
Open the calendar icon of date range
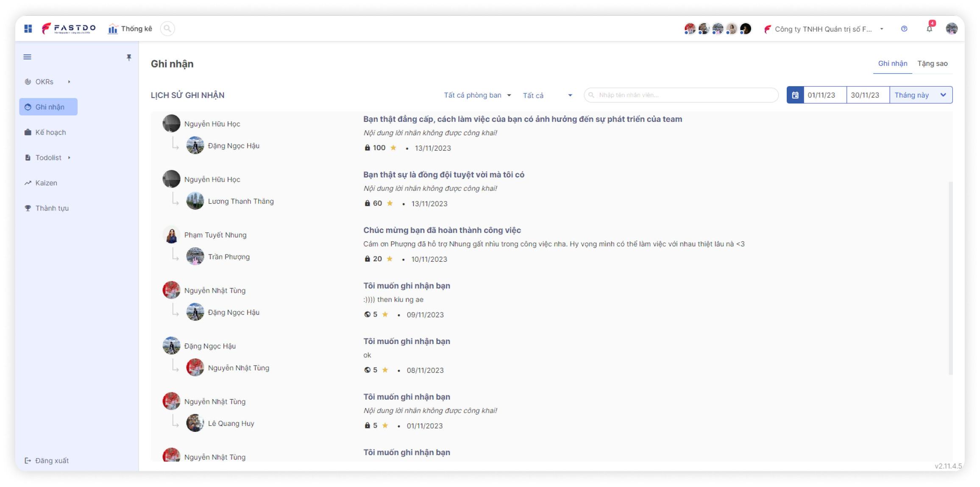coord(795,95)
